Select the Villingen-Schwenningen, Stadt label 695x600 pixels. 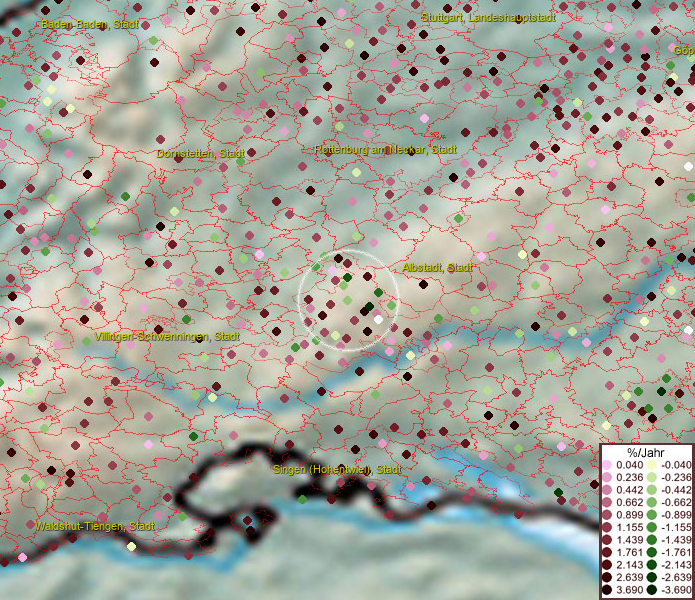(x=167, y=336)
